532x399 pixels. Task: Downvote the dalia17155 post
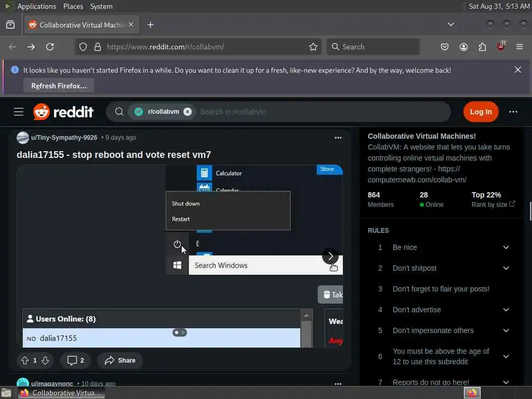point(45,361)
